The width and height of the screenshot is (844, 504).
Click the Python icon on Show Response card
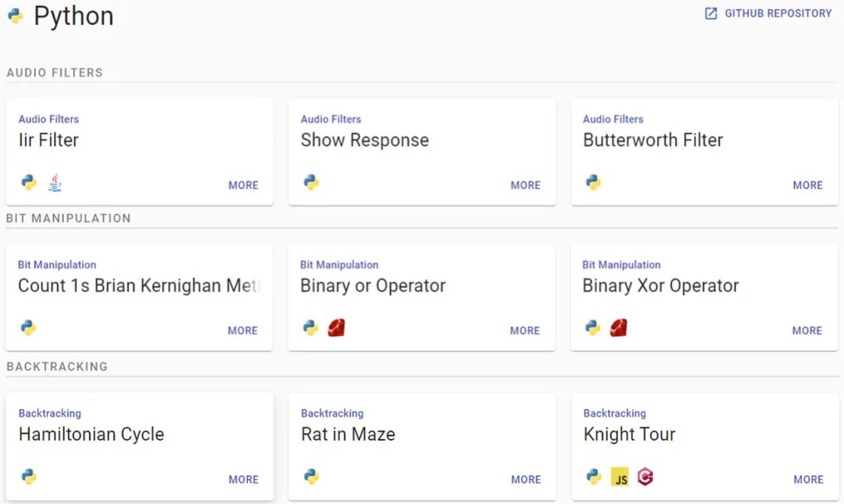tap(311, 183)
